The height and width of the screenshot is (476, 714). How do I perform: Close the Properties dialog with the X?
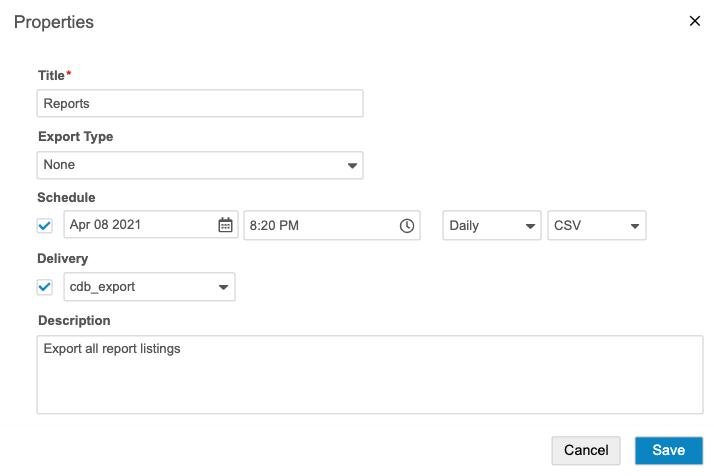click(x=695, y=21)
